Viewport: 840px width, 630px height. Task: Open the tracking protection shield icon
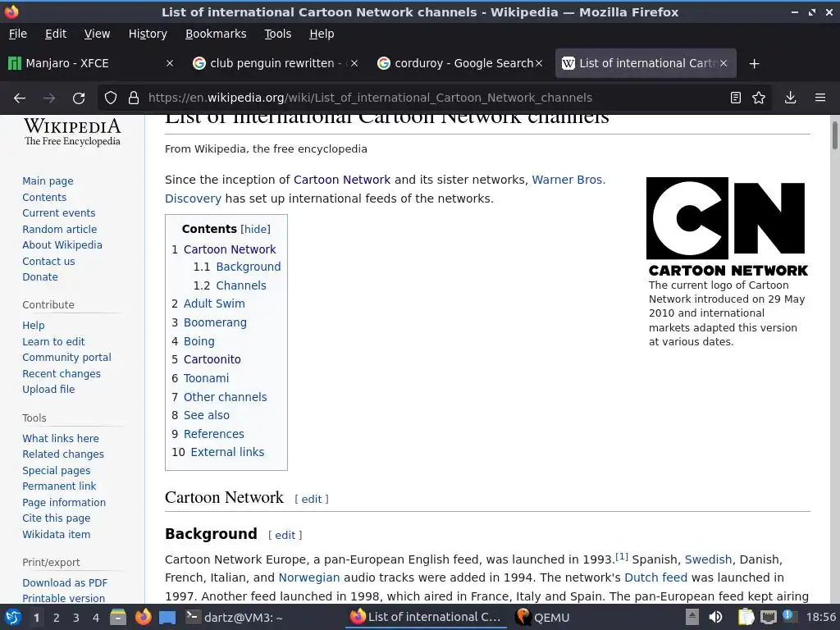(111, 98)
